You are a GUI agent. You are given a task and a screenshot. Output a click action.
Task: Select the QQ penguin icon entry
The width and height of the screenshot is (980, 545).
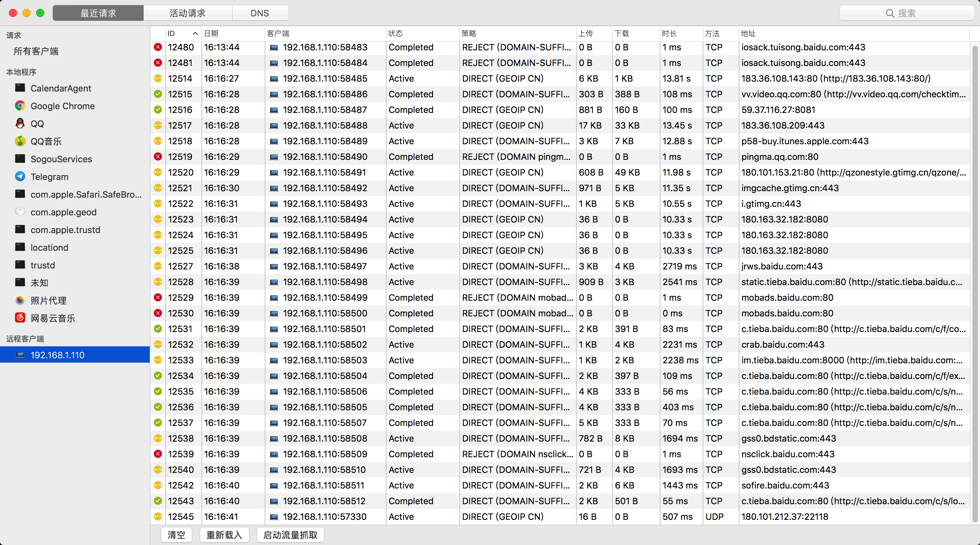[x=20, y=123]
